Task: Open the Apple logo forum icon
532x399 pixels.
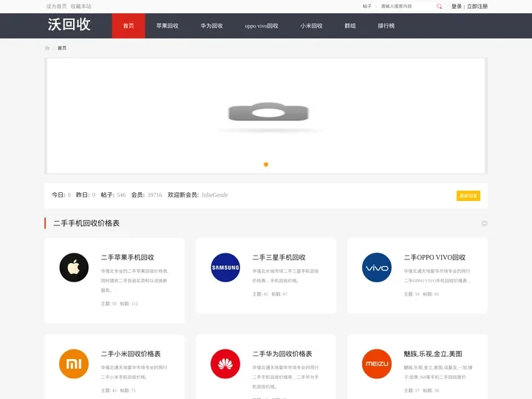Action: (x=74, y=267)
